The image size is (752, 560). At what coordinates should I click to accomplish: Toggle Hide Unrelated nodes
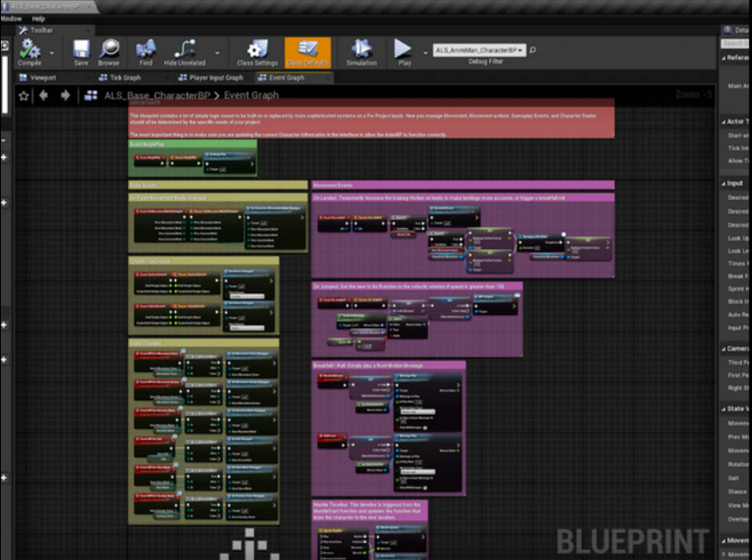click(x=185, y=52)
